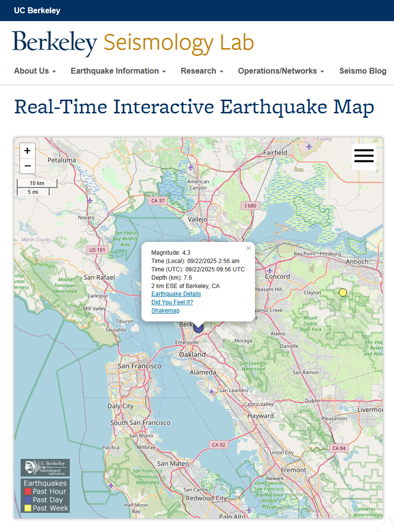
Task: Click the Vallejo map label
Action: click(197, 219)
